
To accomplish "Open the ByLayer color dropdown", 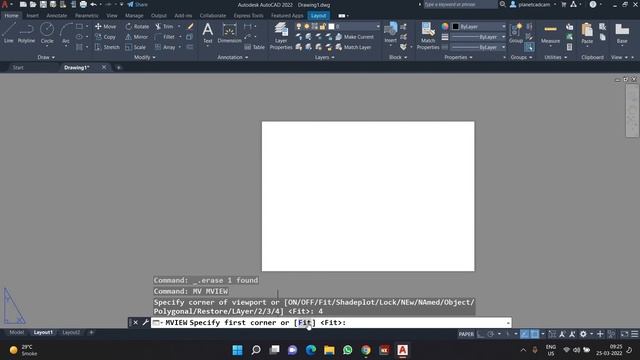I will (x=478, y=27).
